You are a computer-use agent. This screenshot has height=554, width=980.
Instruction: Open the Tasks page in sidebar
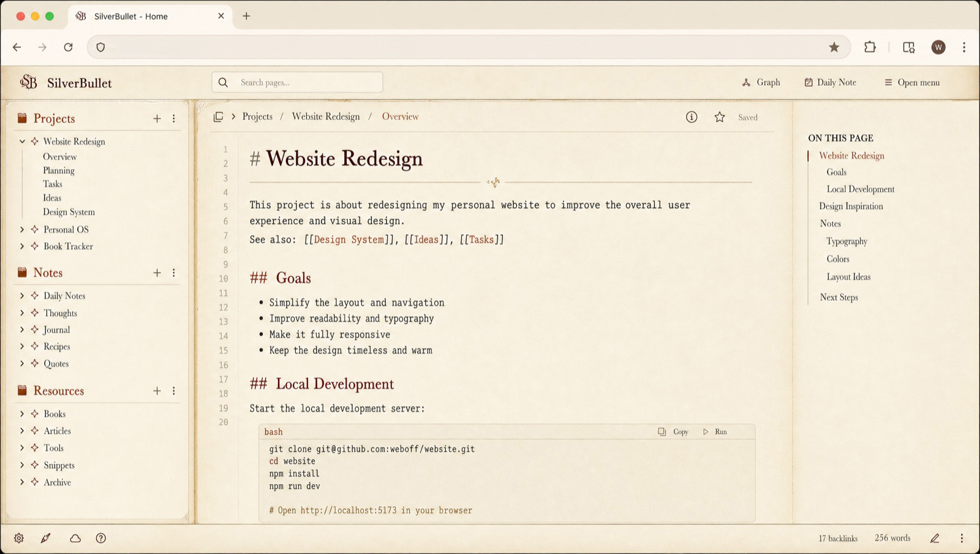click(x=52, y=184)
